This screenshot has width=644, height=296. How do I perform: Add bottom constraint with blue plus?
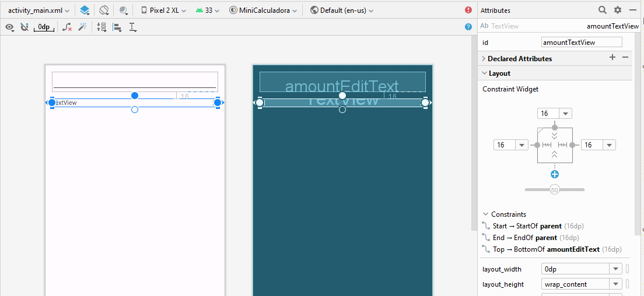coord(555,174)
